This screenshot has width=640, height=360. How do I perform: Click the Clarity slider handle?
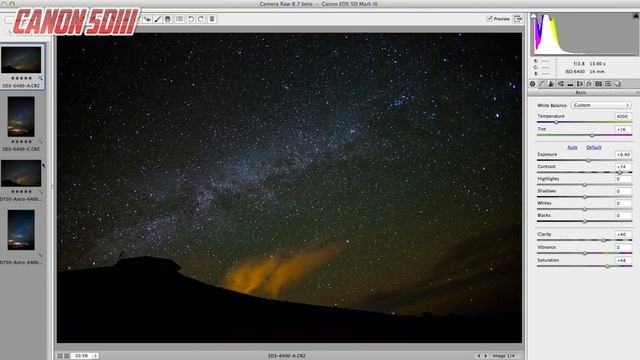(604, 240)
